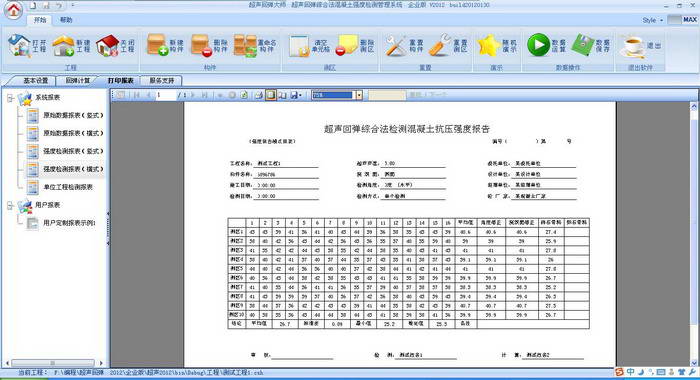Click the 当前工程 path in the status bar
This screenshot has height=380, width=700.
point(141,372)
